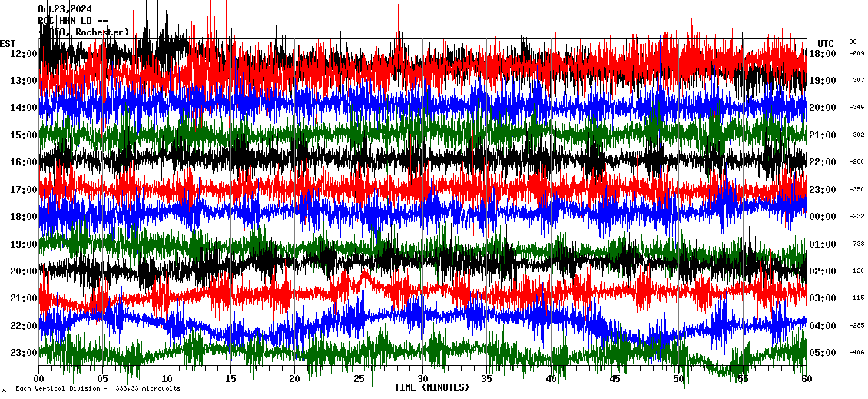Click the 00 minute axis start label
The width and height of the screenshot is (868, 399).
coord(39,379)
